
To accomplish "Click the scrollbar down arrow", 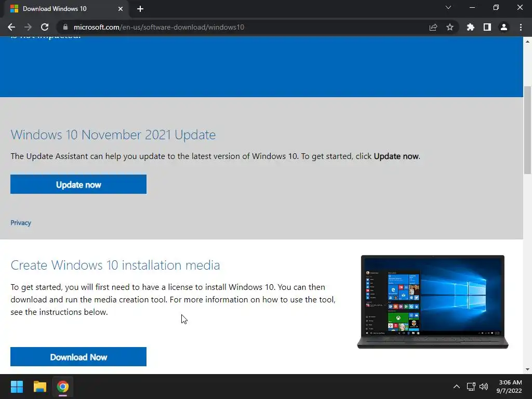I will (527, 369).
